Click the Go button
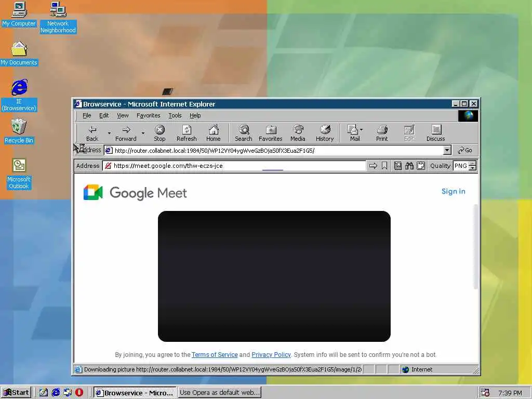 tap(465, 150)
